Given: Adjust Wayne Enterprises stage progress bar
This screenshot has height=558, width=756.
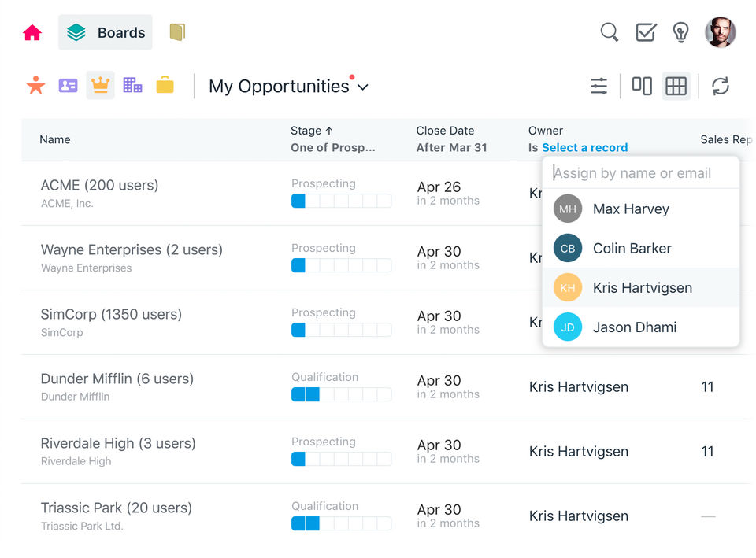Looking at the screenshot, I should (341, 265).
